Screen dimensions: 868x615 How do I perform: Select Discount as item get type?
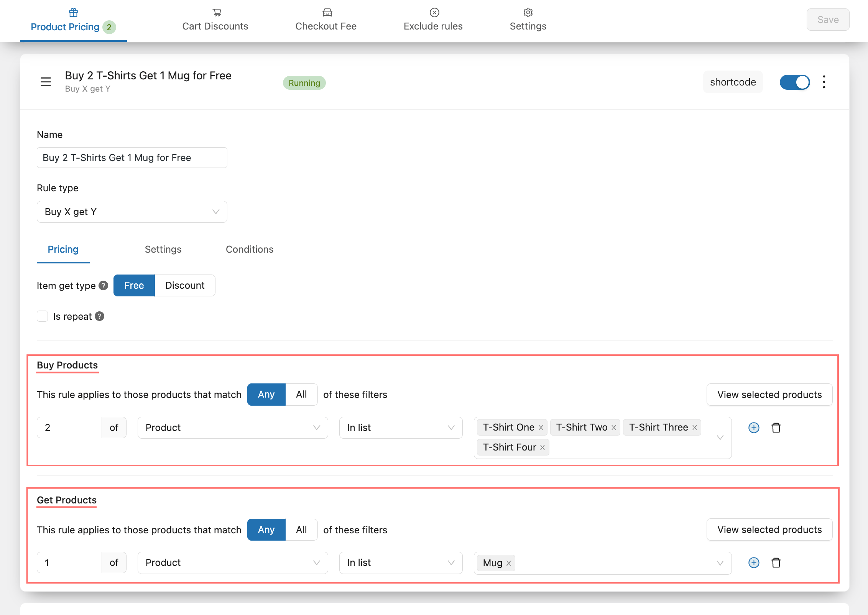185,285
